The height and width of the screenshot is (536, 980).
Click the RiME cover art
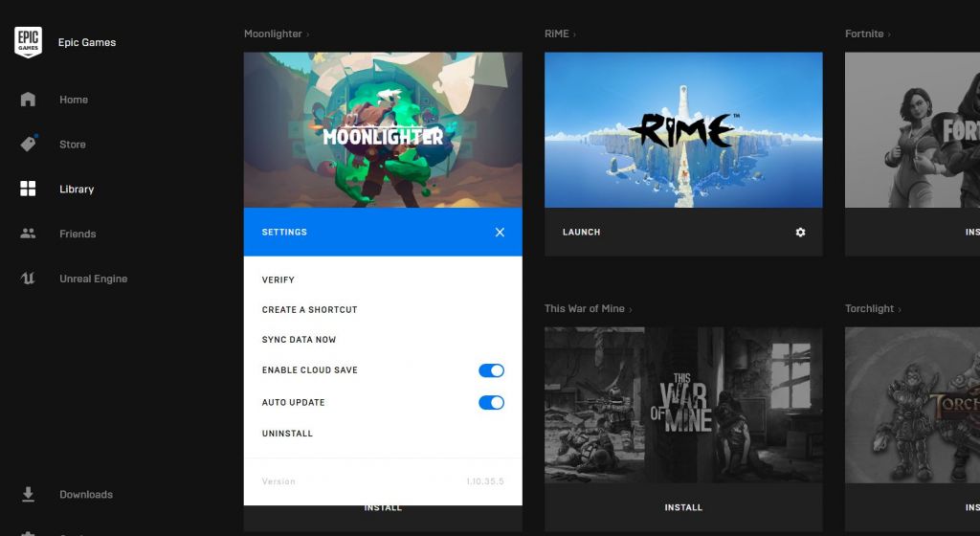(683, 130)
